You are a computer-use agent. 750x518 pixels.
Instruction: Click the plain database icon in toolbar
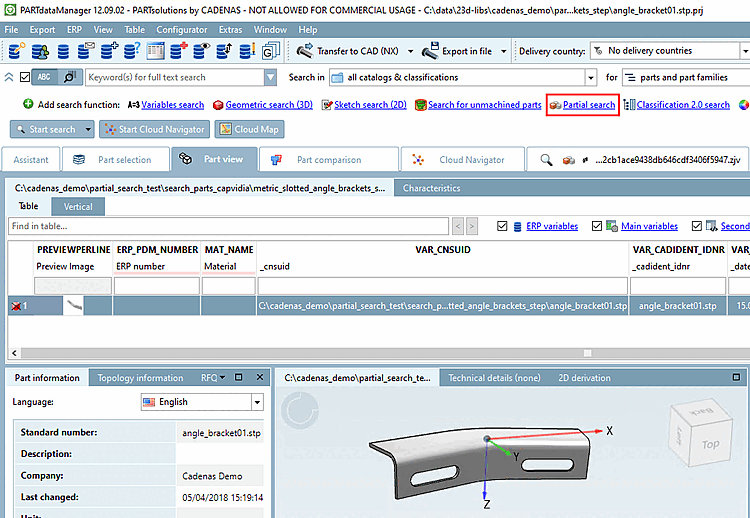click(x=63, y=51)
